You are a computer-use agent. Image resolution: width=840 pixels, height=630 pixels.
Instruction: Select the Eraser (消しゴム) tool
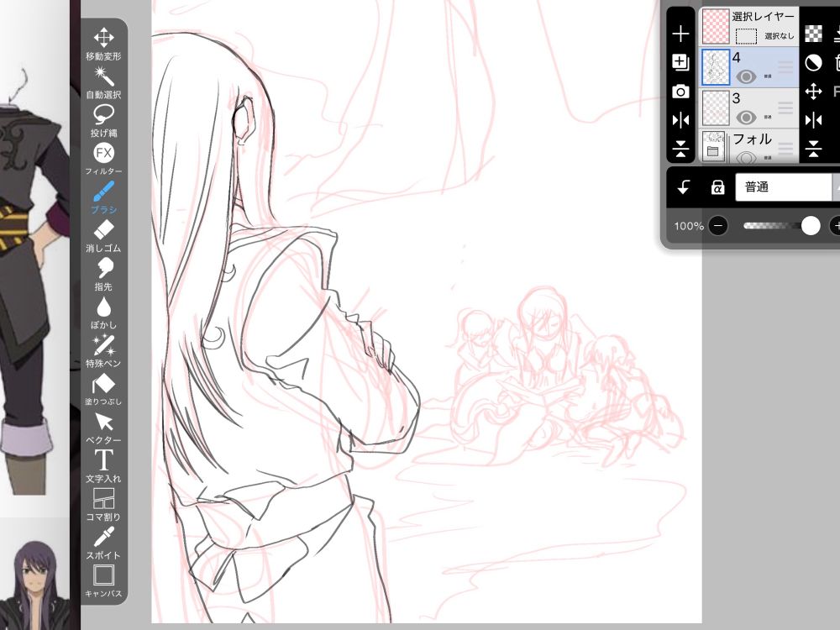103,236
